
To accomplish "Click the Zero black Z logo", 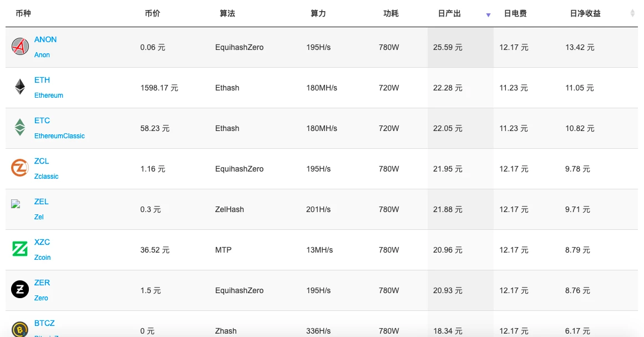I will 20,289.
